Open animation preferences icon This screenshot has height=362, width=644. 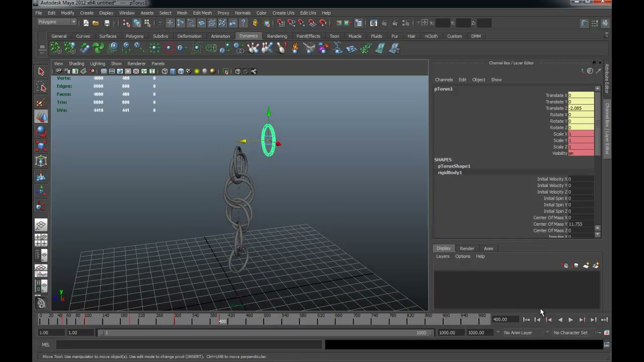[x=607, y=332]
